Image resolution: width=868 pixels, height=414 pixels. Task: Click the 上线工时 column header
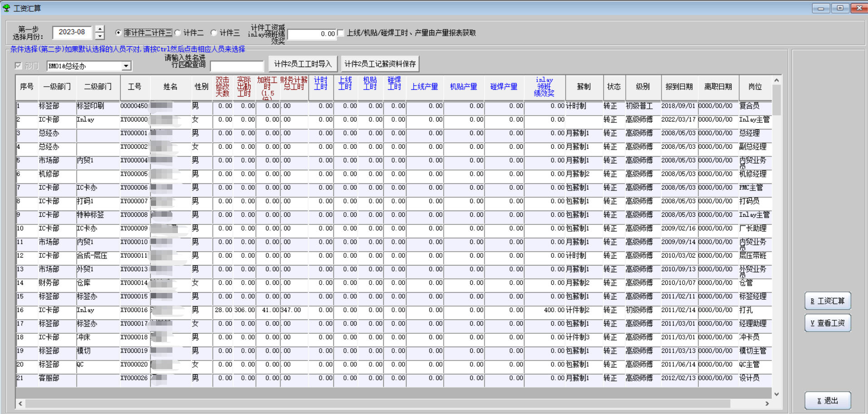(x=346, y=87)
